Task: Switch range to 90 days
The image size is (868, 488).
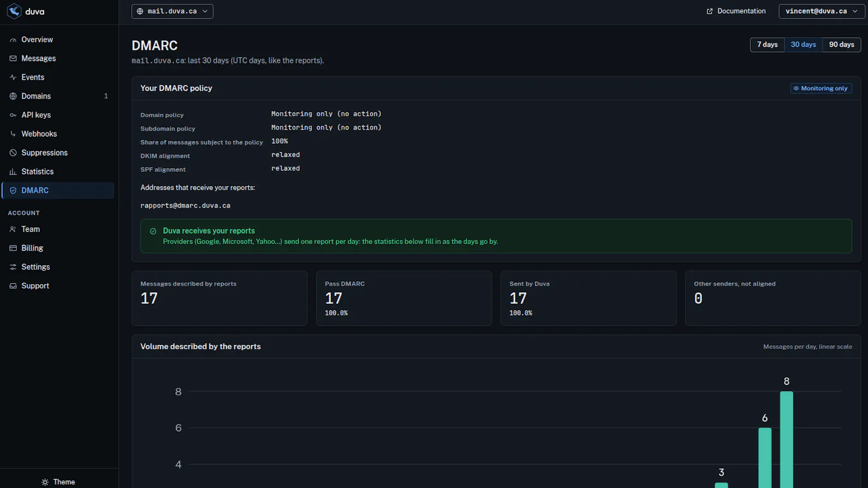Action: (841, 44)
